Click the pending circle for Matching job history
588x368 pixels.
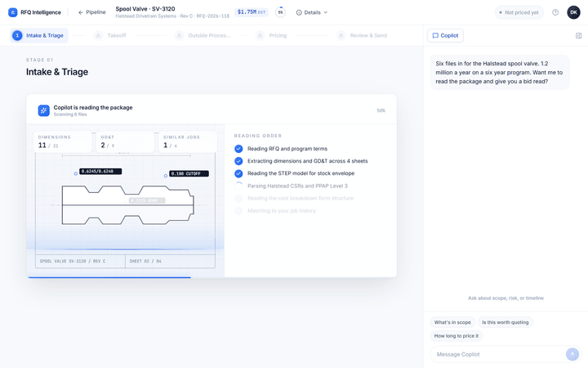(x=238, y=211)
